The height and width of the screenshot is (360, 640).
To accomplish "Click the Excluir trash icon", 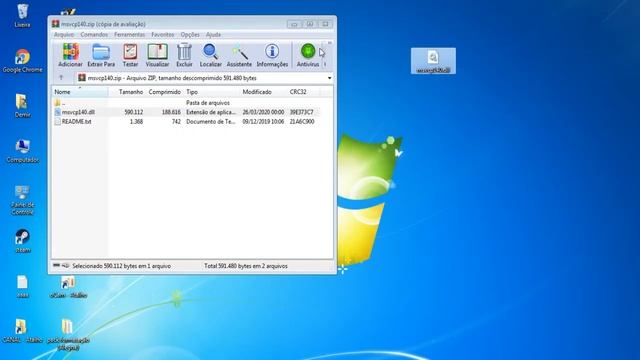I will click(x=184, y=55).
